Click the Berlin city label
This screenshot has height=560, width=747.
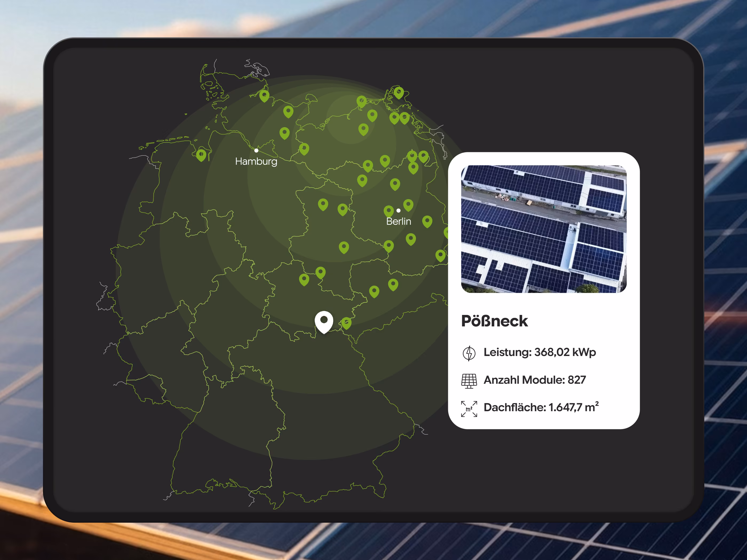point(399,221)
